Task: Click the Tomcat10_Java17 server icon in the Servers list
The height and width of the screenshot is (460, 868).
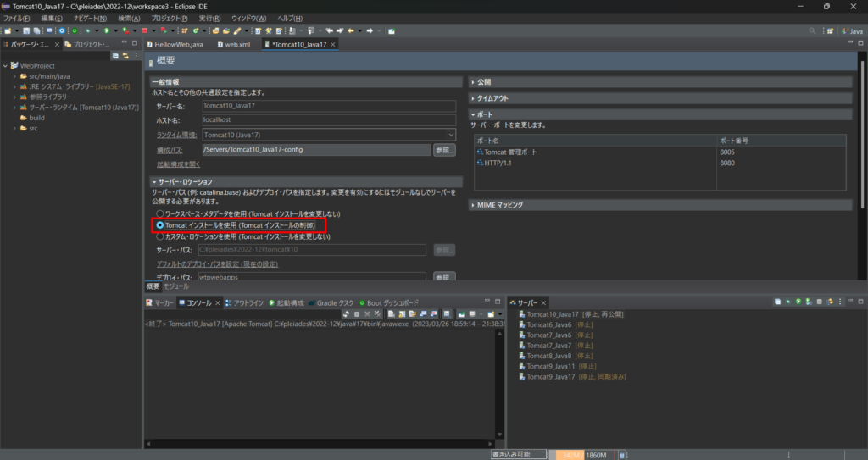Action: (521, 314)
